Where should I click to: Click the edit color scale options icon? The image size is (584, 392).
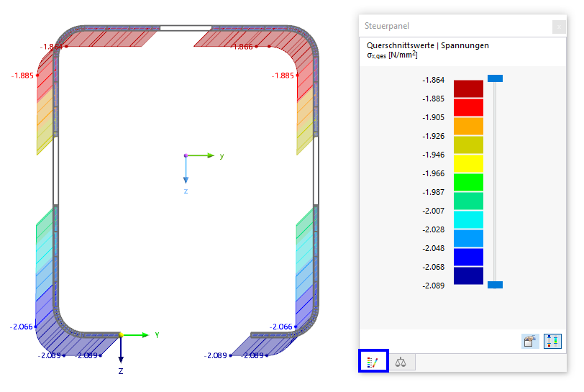pyautogui.click(x=529, y=341)
